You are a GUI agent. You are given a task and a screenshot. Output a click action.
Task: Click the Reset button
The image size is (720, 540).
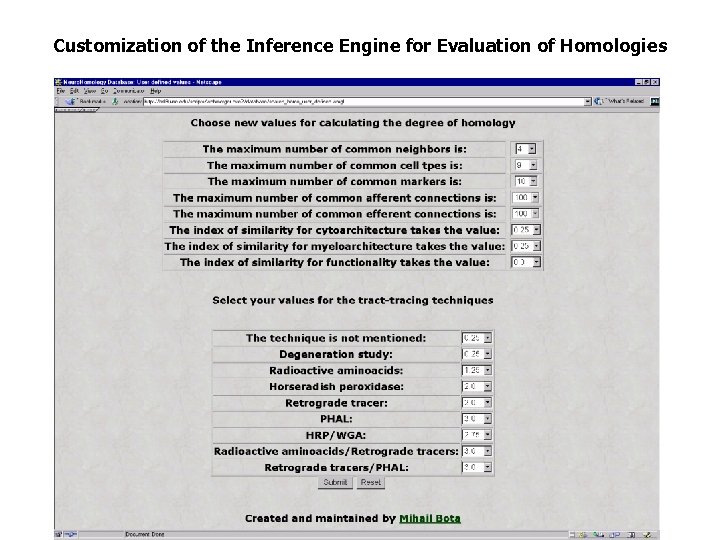(371, 483)
